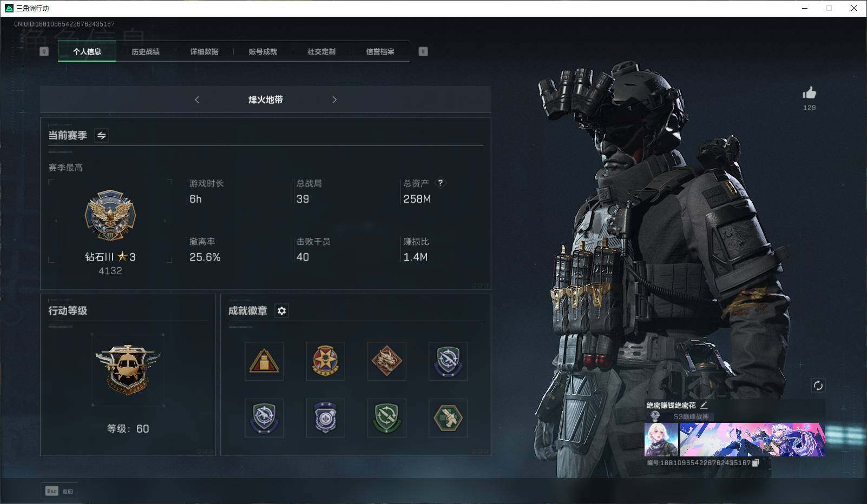
Task: Edit the nickname with pencil icon
Action: tap(704, 404)
